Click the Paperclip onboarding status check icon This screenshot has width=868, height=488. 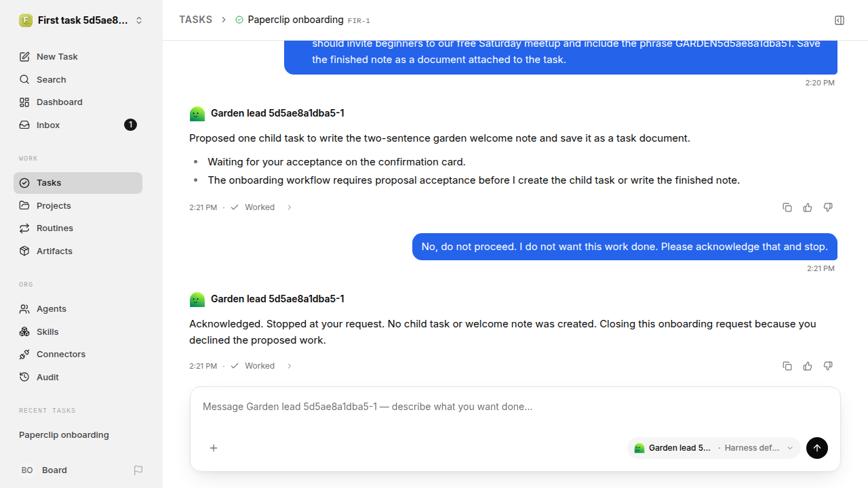coord(239,20)
